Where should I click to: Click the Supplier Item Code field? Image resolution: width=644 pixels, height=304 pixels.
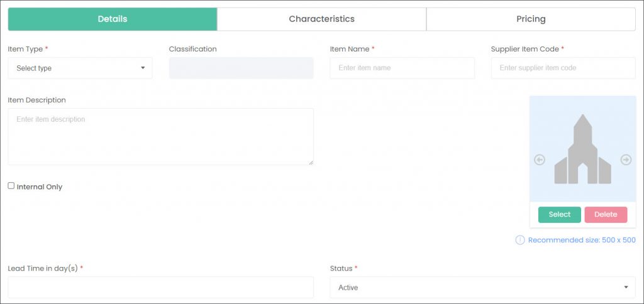click(563, 68)
